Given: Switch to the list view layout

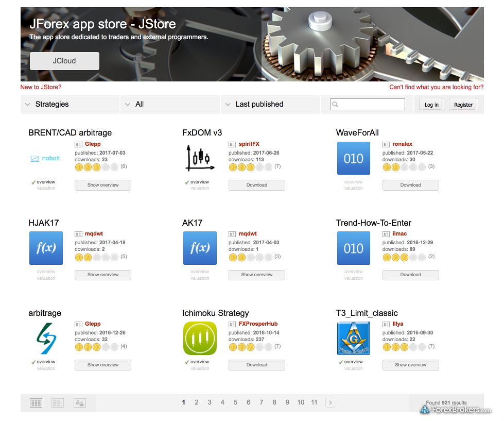Looking at the screenshot, I should (x=58, y=402).
